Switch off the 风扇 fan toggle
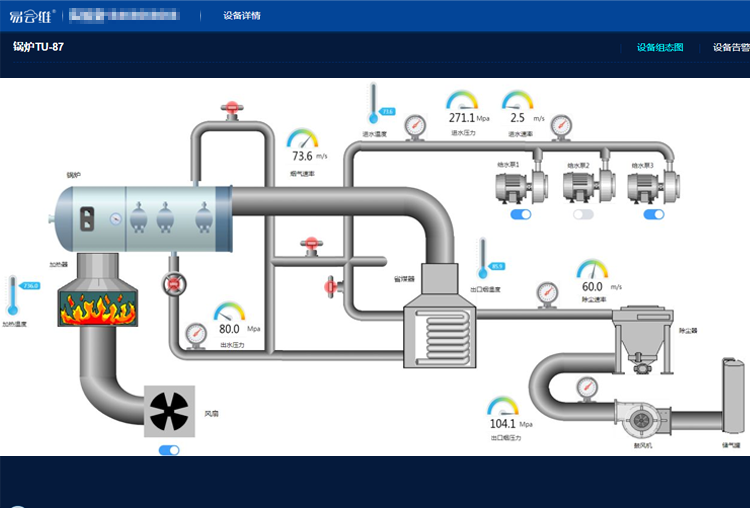 tap(169, 450)
